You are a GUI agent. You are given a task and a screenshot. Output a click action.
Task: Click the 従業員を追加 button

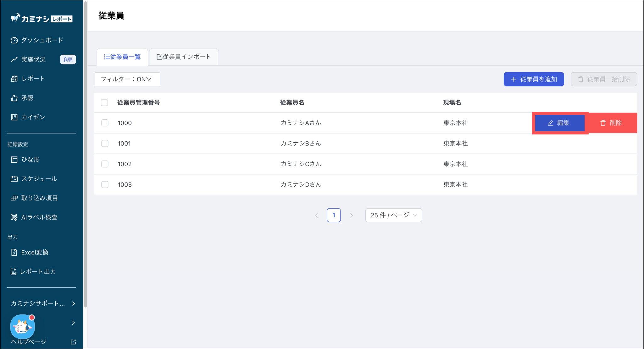click(x=534, y=79)
